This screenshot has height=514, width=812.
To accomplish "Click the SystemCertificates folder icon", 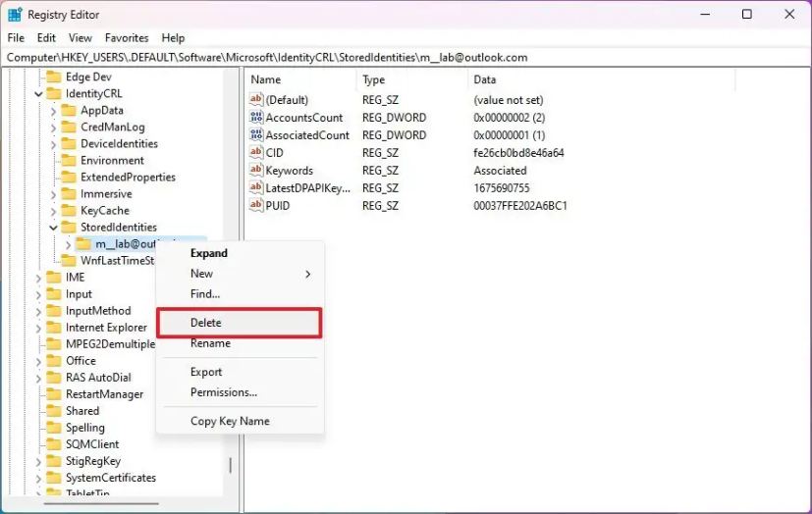I will coord(53,478).
